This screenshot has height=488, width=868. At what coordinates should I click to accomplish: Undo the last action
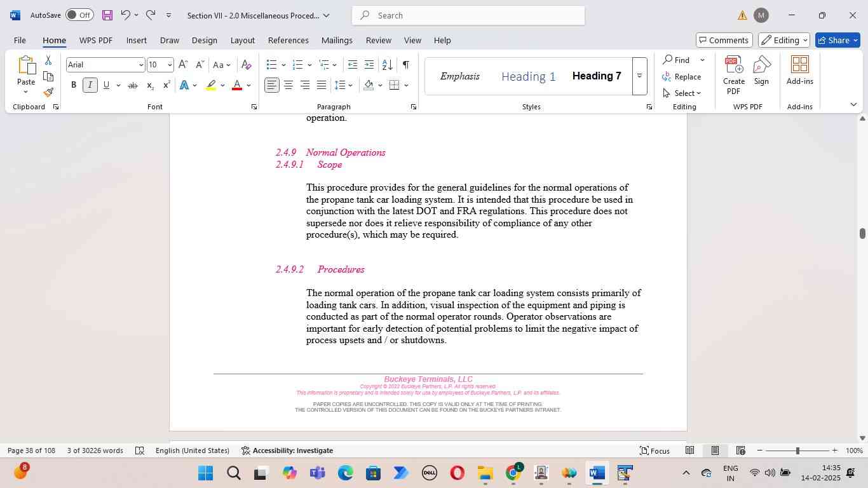126,15
